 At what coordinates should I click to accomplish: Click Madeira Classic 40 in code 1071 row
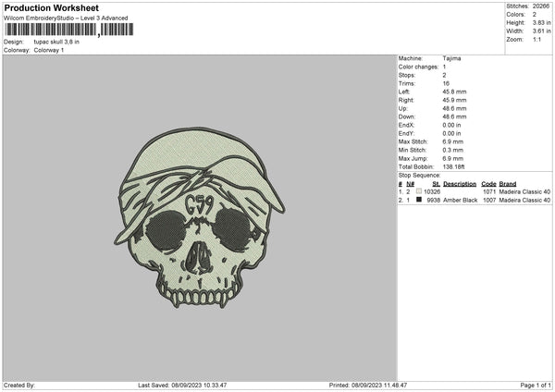[524, 191]
